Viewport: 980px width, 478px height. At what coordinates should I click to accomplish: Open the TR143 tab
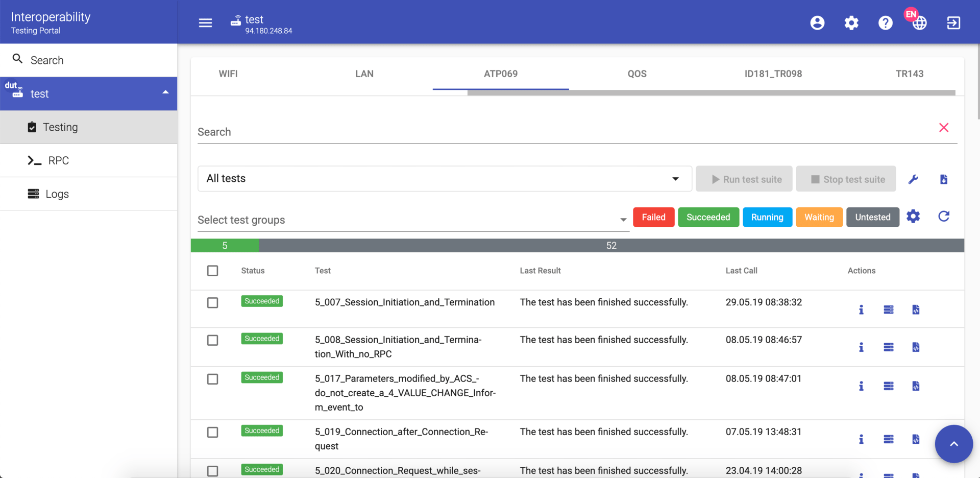click(x=910, y=74)
